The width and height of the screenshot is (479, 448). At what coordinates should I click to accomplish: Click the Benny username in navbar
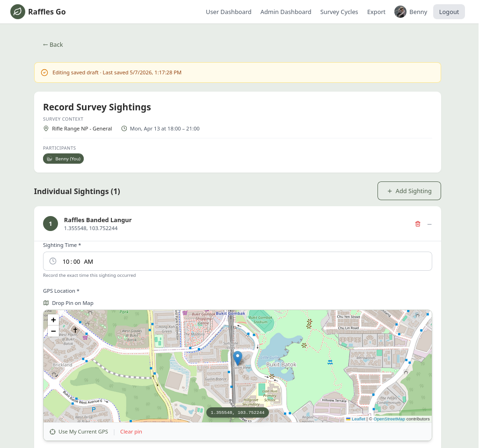(418, 12)
